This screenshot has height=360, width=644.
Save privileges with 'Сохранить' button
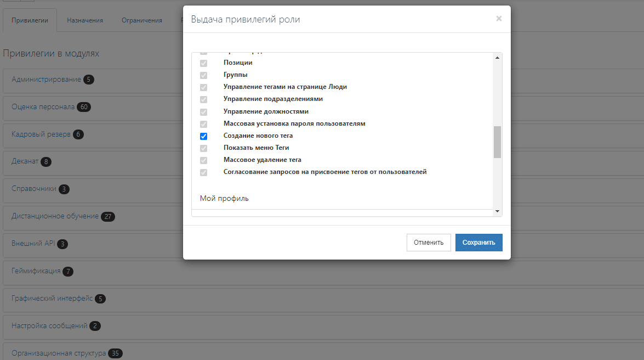tap(479, 243)
